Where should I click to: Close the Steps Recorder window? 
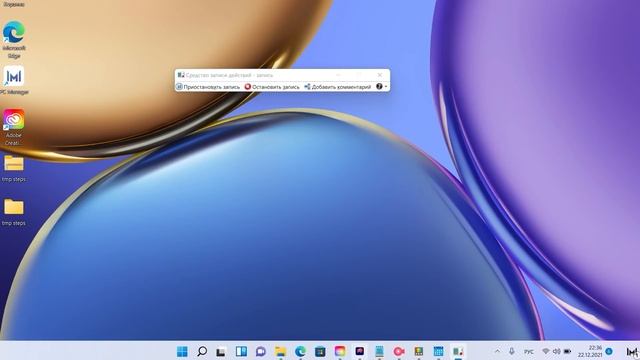380,75
